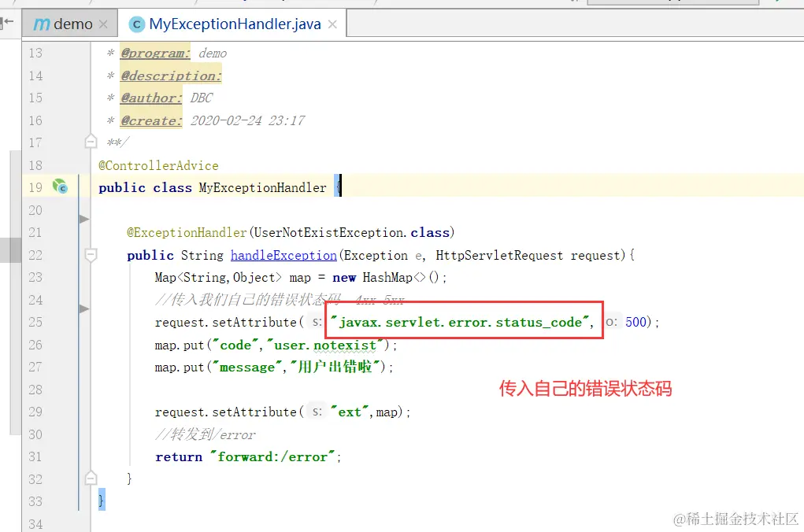Click line number 25 in the gutter
The image size is (804, 532).
(x=35, y=322)
